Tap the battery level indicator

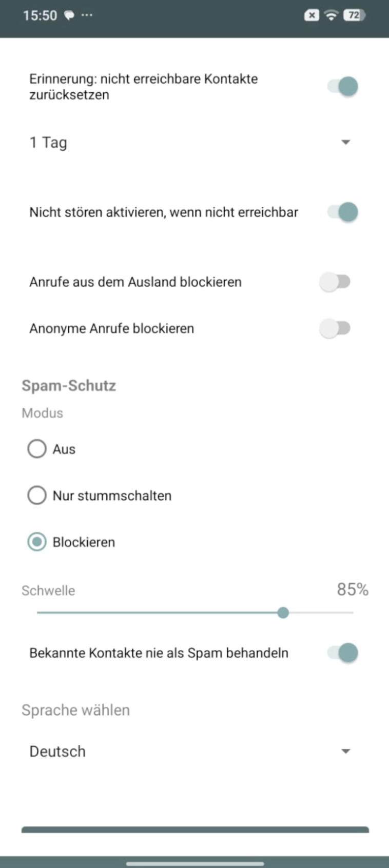(355, 15)
